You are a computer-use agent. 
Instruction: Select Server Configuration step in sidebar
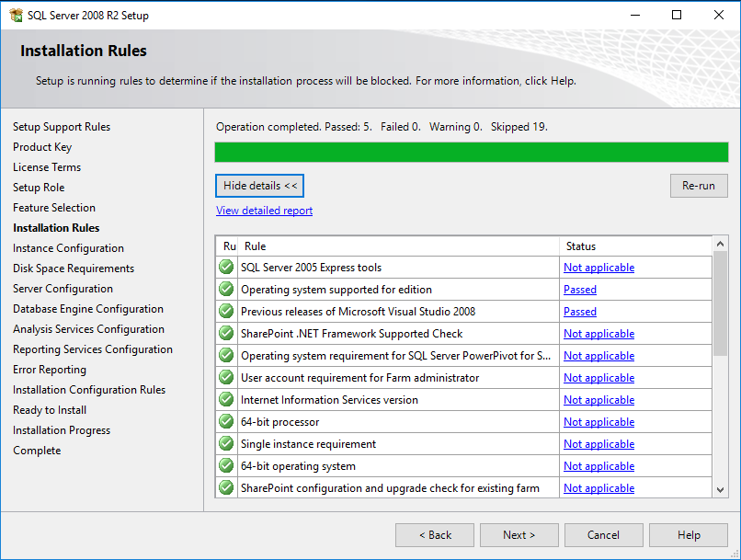[63, 289]
